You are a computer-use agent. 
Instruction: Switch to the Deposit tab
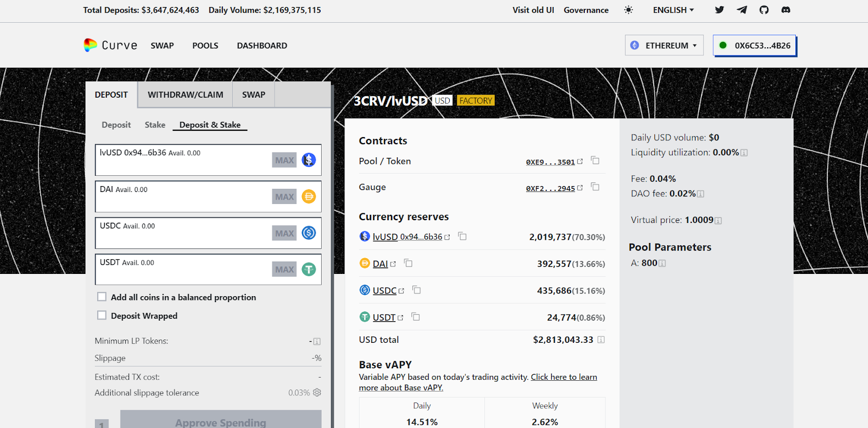[111, 95]
